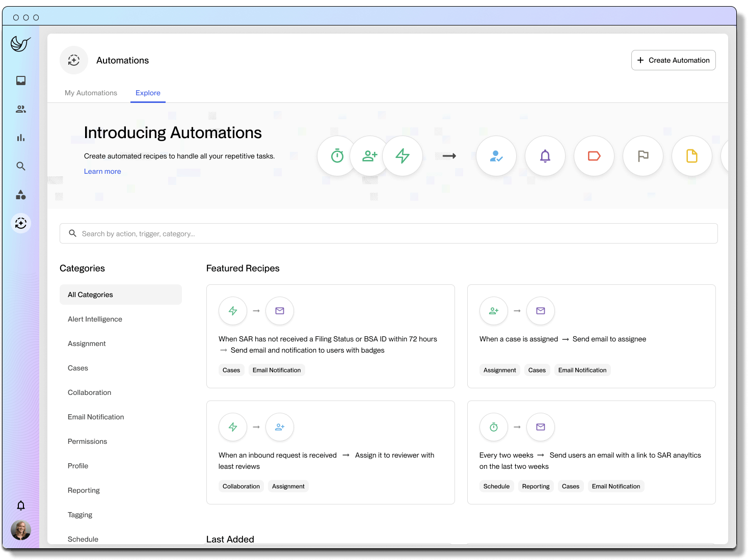
Task: Click the company logo at the top left
Action: click(x=20, y=44)
